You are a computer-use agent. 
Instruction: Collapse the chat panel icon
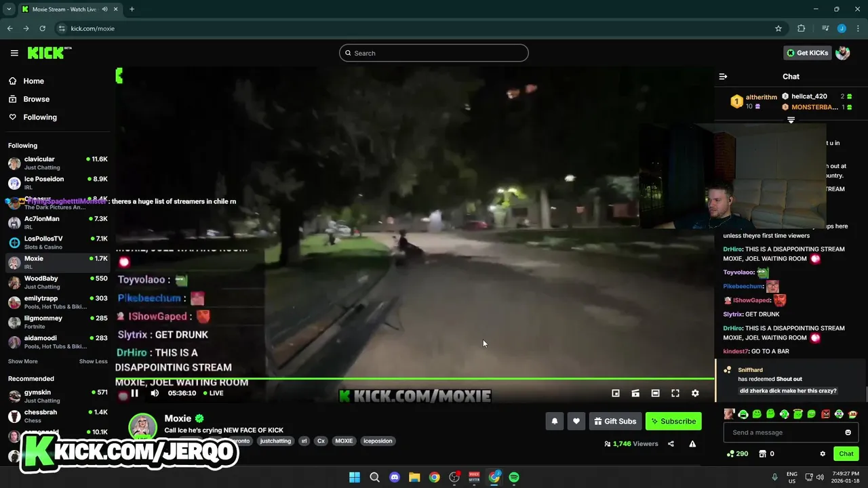tap(723, 77)
